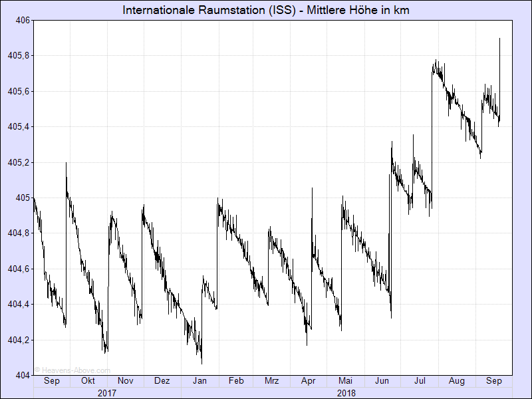532x399 pixels.
Task: Select the 405,8 altitude axis label
Action: click(19, 56)
